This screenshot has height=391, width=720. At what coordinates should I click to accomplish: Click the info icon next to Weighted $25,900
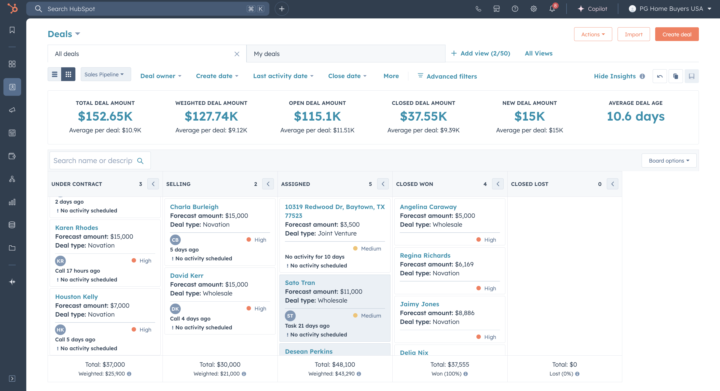(x=129, y=374)
